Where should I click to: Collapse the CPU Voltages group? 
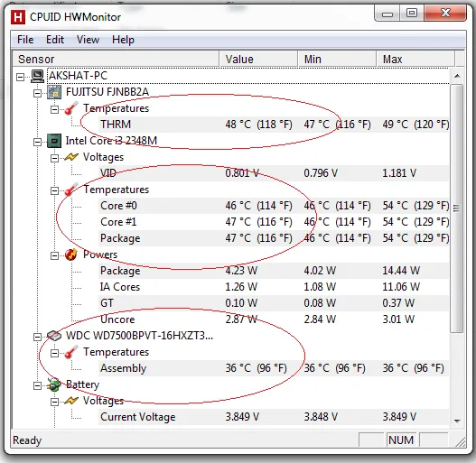click(x=54, y=158)
